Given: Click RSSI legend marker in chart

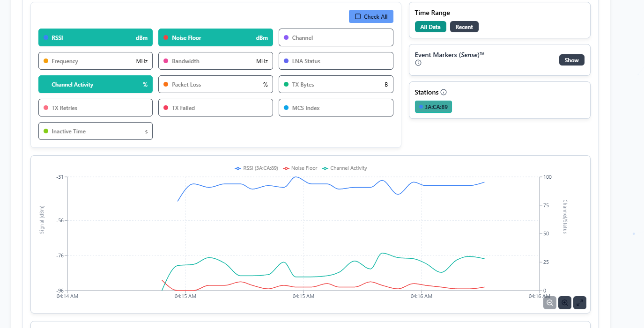Looking at the screenshot, I should coord(238,168).
